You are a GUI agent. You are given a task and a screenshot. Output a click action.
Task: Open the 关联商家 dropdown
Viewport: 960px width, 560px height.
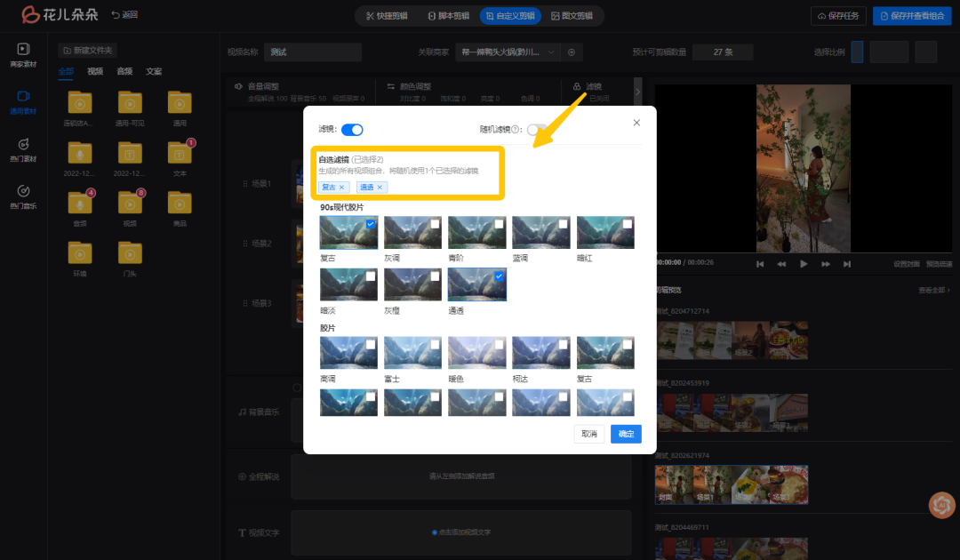pyautogui.click(x=508, y=52)
